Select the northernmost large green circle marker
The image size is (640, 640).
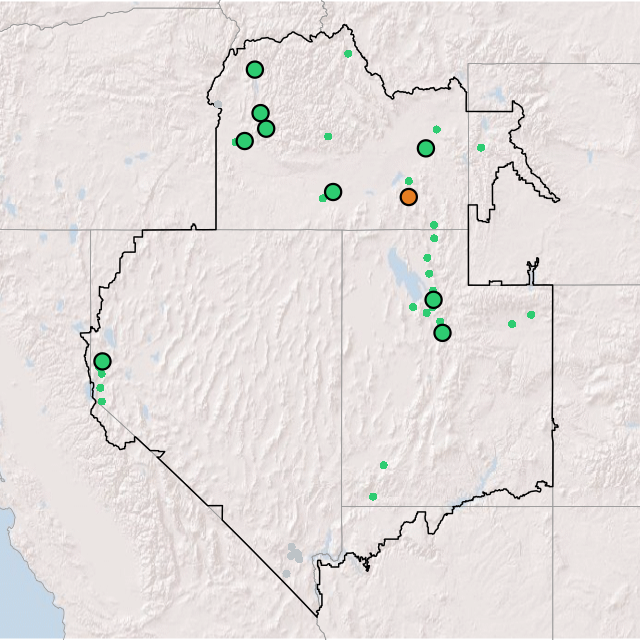(255, 70)
